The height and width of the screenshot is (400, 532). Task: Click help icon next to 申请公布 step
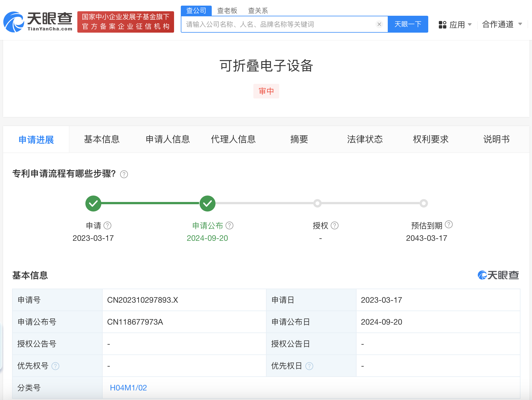pyautogui.click(x=229, y=226)
